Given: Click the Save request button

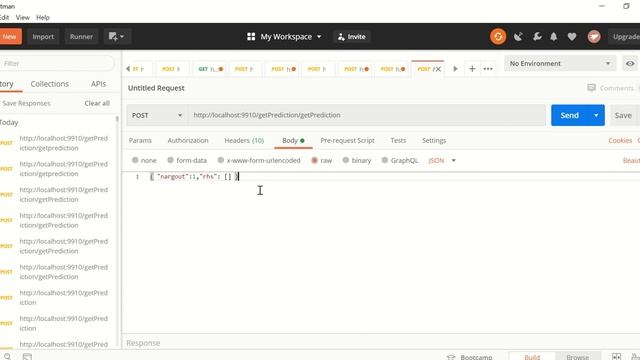Looking at the screenshot, I should [x=623, y=116].
